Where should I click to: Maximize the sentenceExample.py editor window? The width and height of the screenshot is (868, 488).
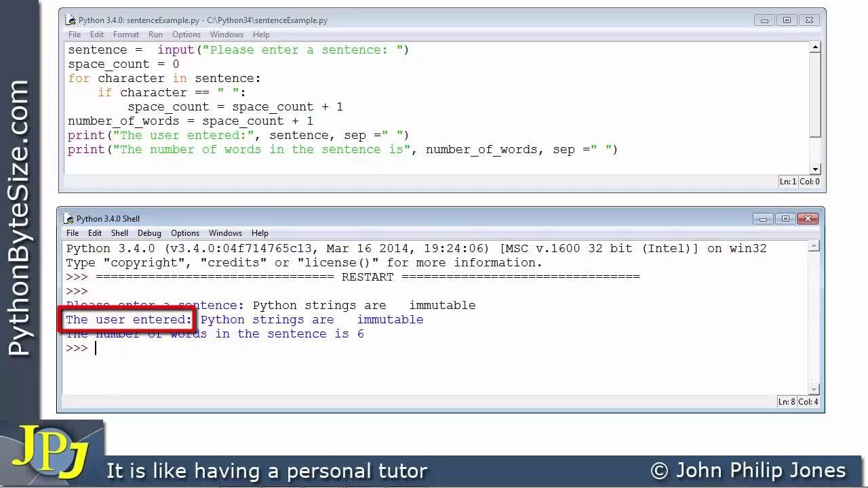click(x=787, y=20)
